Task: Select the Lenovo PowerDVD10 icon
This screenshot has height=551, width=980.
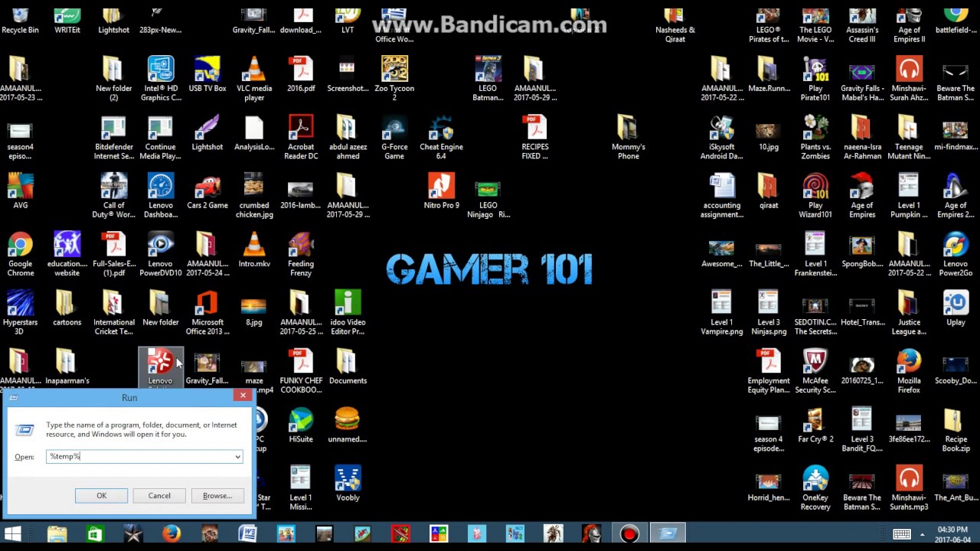Action: pyautogui.click(x=161, y=255)
